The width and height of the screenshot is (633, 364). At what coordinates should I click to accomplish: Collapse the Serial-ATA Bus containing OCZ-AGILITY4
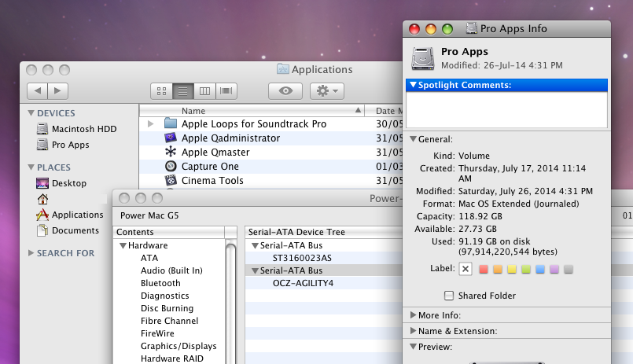255,270
